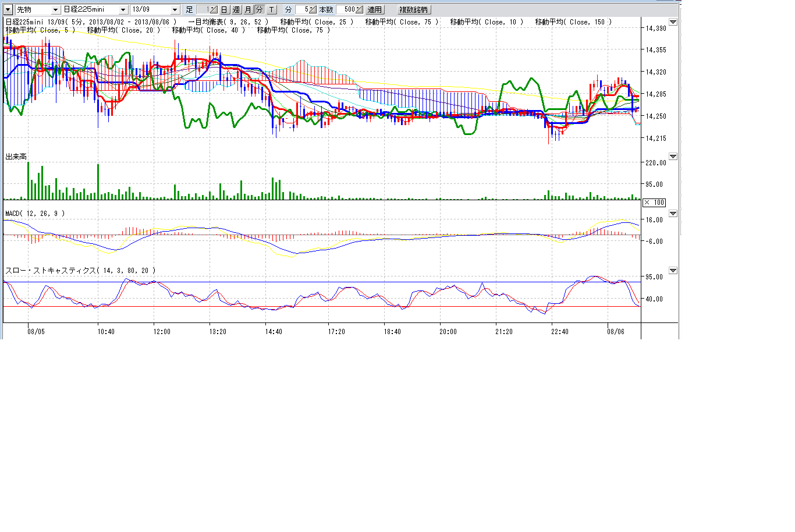The image size is (795, 532).
Task: Click the 足 candle count stepper control
Action: click(213, 10)
